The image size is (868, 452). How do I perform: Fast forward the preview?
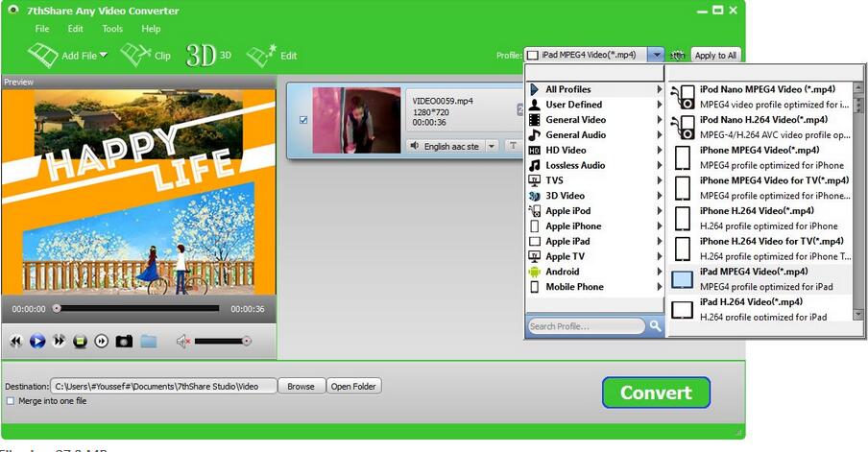click(x=59, y=342)
